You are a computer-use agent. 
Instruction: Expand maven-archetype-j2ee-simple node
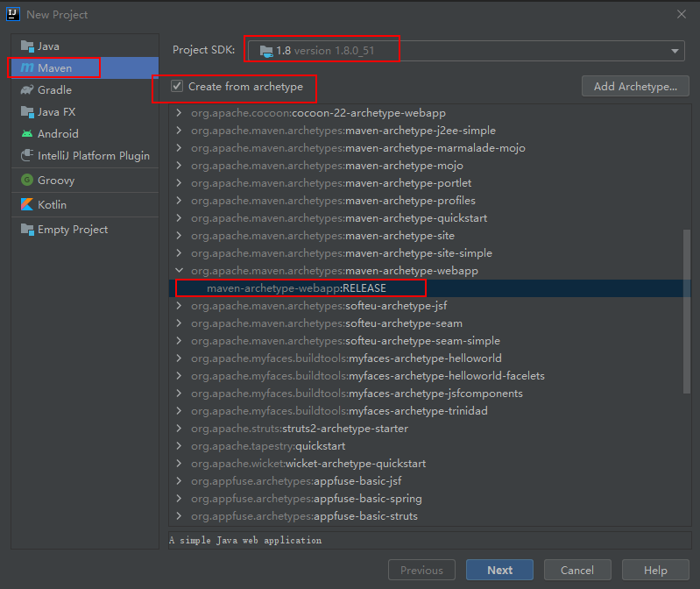[x=179, y=130]
